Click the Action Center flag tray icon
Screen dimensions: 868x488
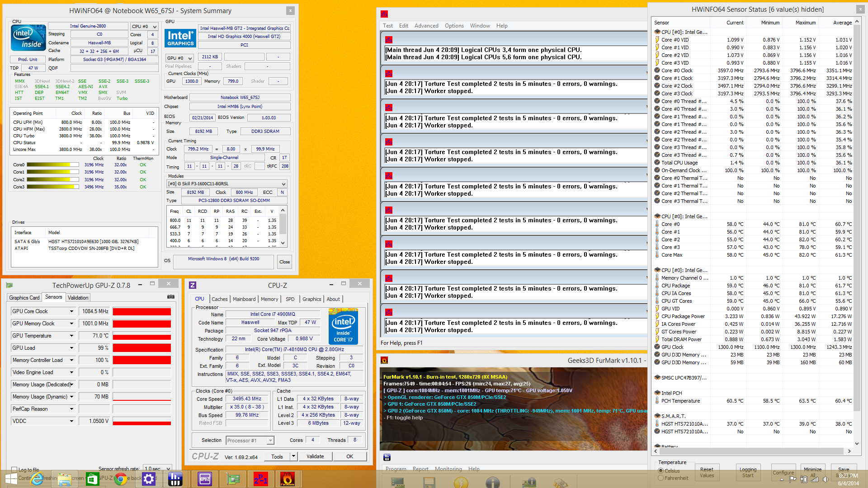793,479
